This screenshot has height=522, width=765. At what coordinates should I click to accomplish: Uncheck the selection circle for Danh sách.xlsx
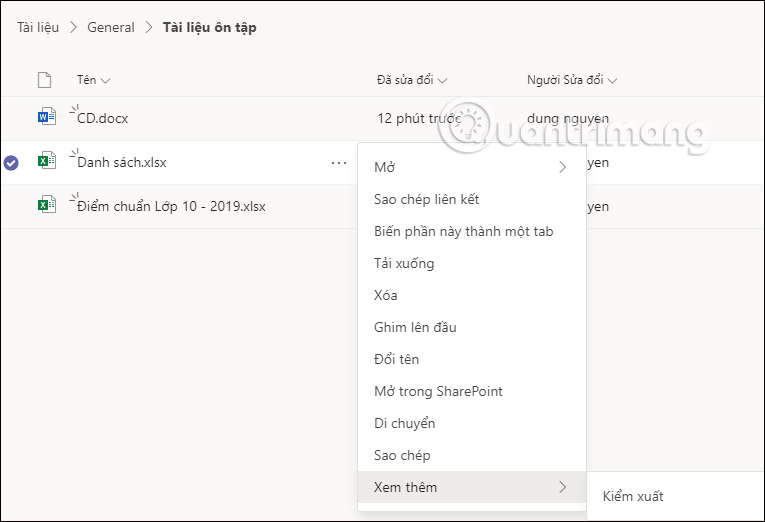11,162
